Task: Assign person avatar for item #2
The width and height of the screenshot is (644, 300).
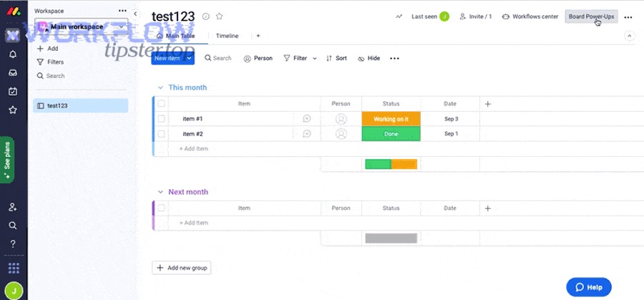Action: click(341, 134)
